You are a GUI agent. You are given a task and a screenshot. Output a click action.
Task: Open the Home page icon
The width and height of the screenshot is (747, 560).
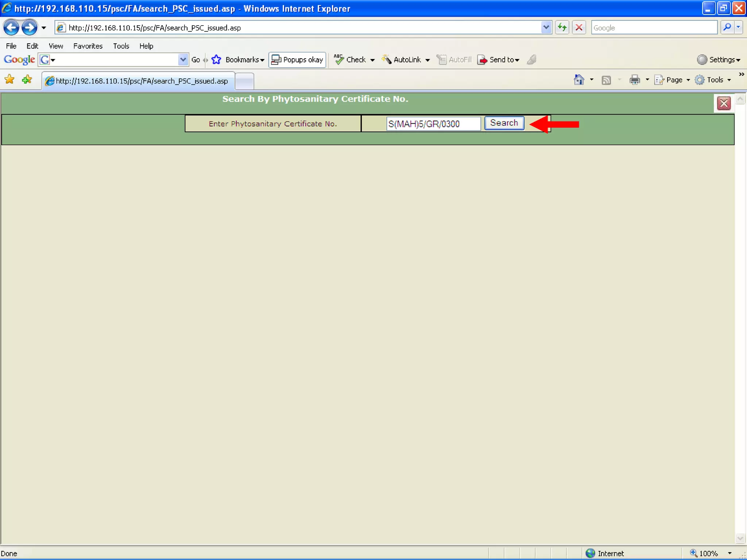578,80
